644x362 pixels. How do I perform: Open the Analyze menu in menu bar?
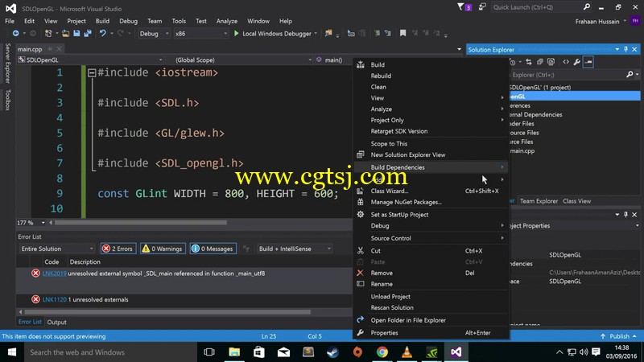click(227, 21)
